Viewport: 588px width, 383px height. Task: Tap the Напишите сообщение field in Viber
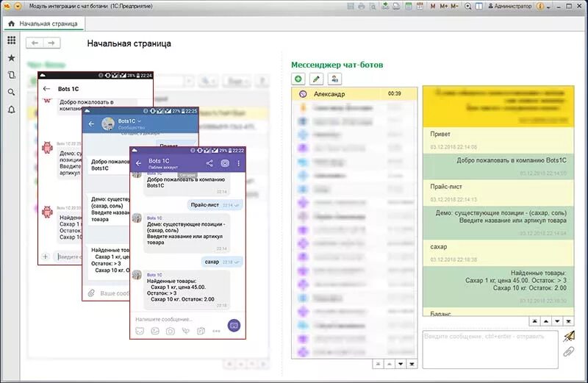tap(164, 319)
